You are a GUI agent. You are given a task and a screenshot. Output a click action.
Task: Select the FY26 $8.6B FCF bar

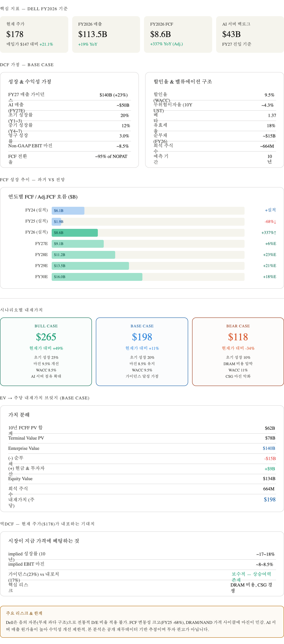coord(75,233)
